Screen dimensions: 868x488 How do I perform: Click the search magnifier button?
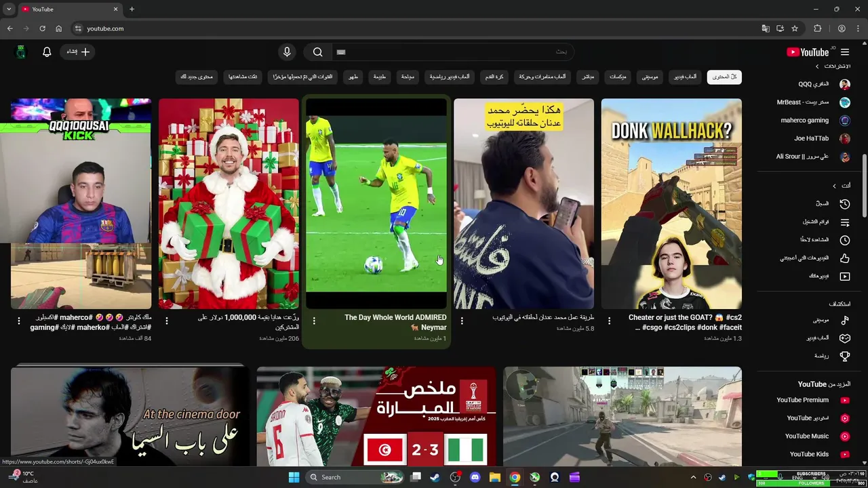click(317, 52)
